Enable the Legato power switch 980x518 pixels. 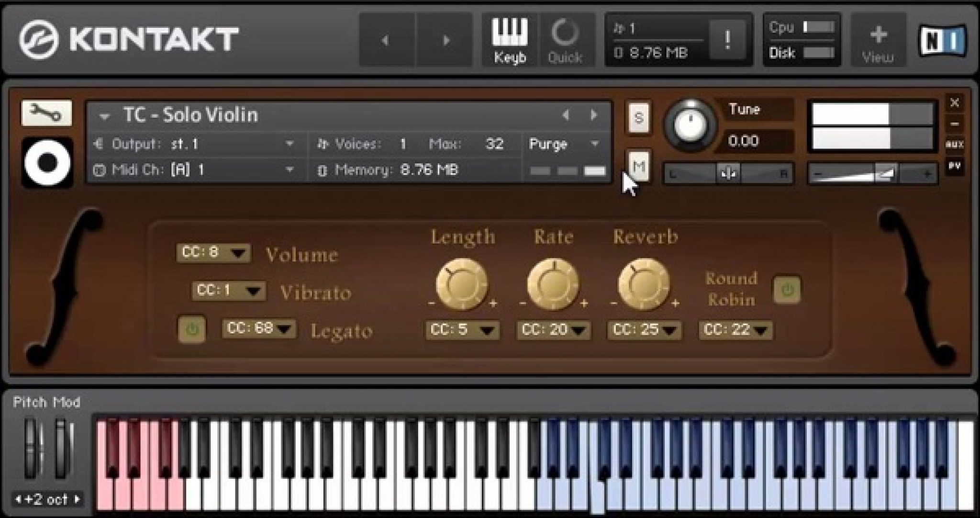pos(191,329)
